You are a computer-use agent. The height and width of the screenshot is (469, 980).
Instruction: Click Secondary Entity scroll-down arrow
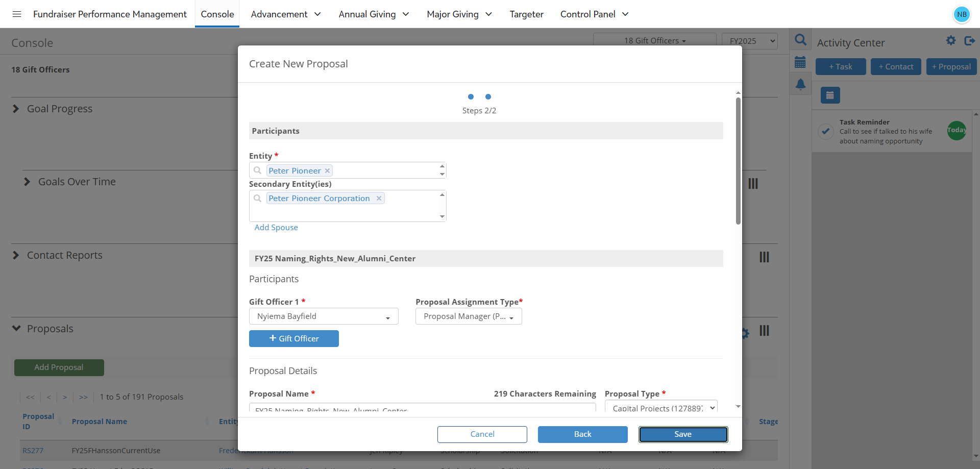[x=442, y=217]
